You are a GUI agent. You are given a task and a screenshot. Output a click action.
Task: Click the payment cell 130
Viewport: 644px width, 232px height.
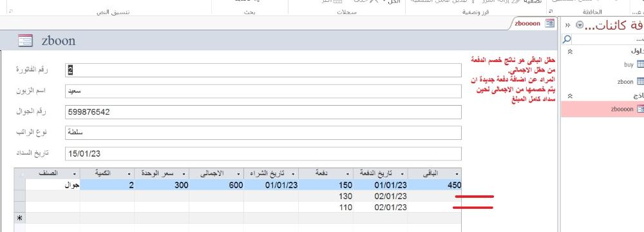tap(326, 196)
